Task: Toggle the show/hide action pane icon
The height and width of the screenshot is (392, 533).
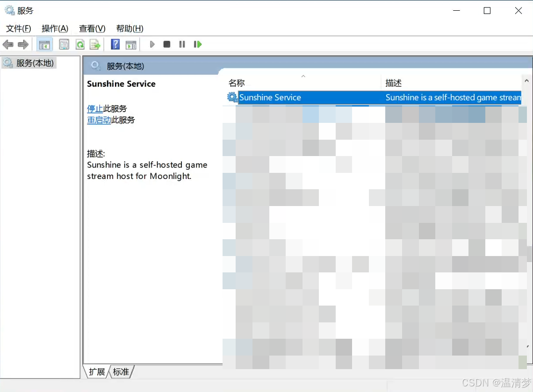Action: (x=131, y=44)
